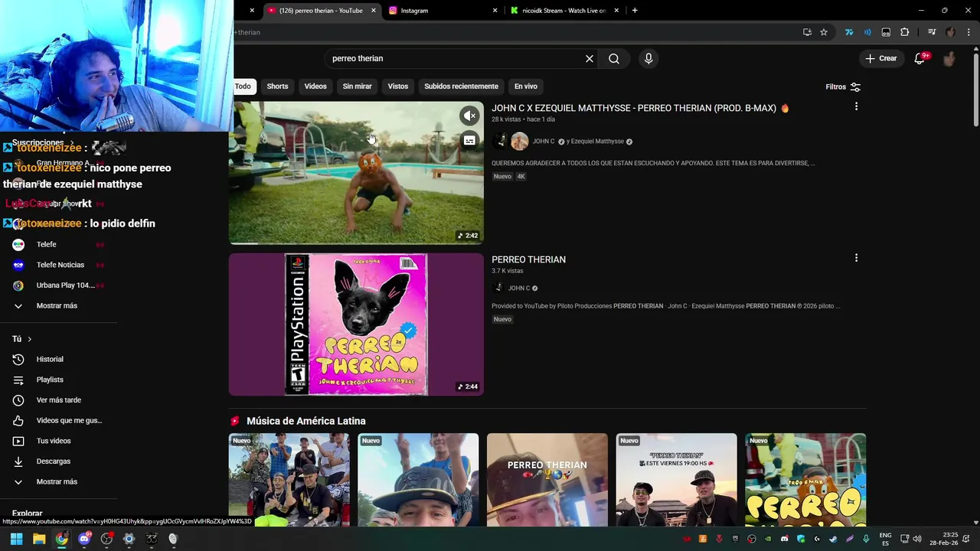Open more options for JOHN C X EZEQUIEL MATTHYSSE video
This screenshot has height=551, width=980.
(x=856, y=106)
